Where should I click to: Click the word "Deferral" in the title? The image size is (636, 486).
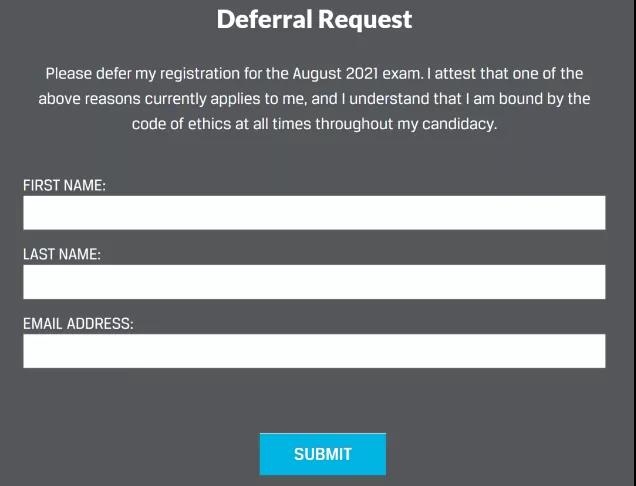262,19
